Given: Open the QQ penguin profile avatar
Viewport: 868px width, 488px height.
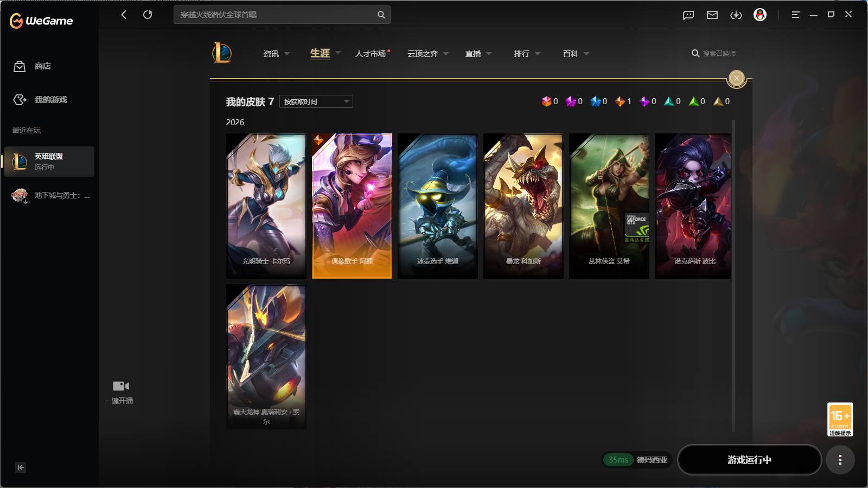Looking at the screenshot, I should 760,15.
